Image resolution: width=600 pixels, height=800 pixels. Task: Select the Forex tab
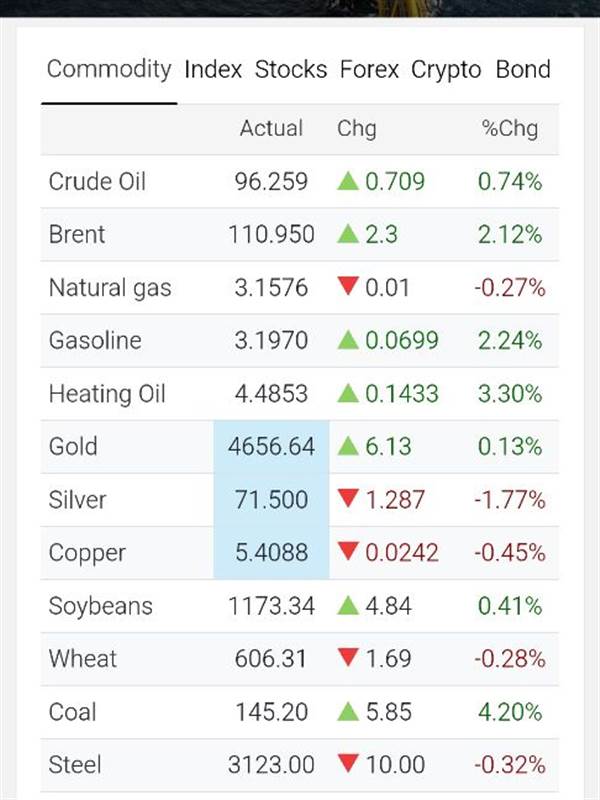point(369,70)
